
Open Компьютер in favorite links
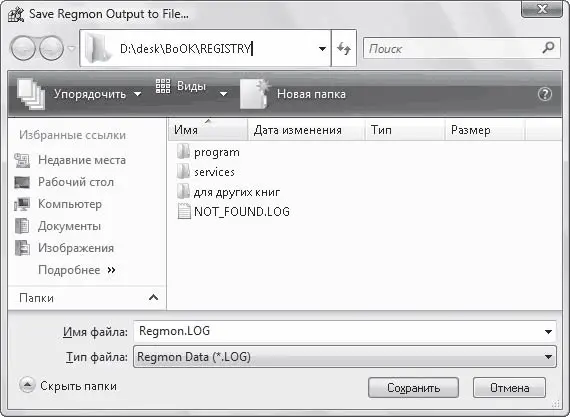coord(58,204)
